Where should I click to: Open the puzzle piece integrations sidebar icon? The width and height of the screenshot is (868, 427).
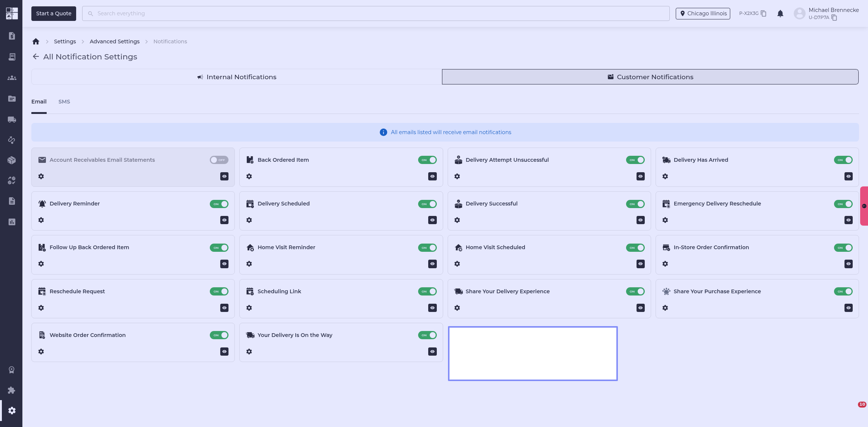(12, 390)
